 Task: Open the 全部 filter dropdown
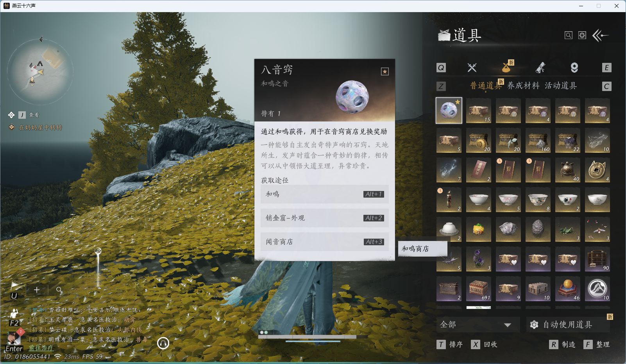coord(477,325)
